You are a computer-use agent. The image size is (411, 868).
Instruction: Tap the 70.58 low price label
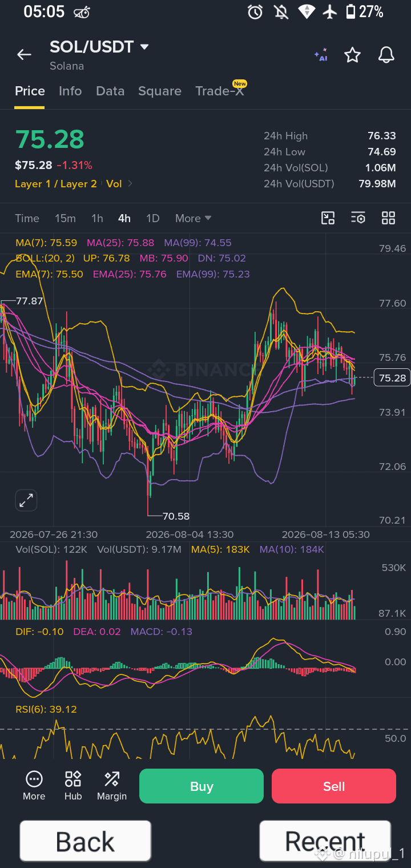[x=176, y=516]
